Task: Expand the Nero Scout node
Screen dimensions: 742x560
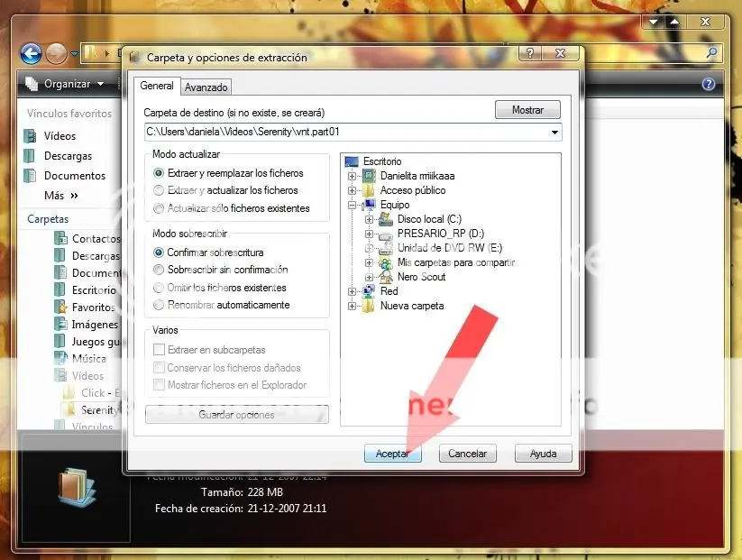Action: [x=369, y=277]
